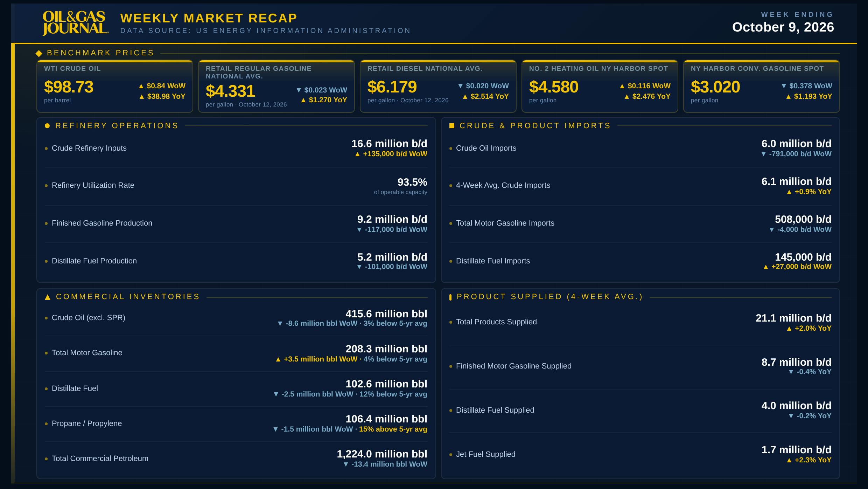The height and width of the screenshot is (489, 868).
Task: Click the 102.6 million bbl distillate inventory value
Action: tap(386, 384)
